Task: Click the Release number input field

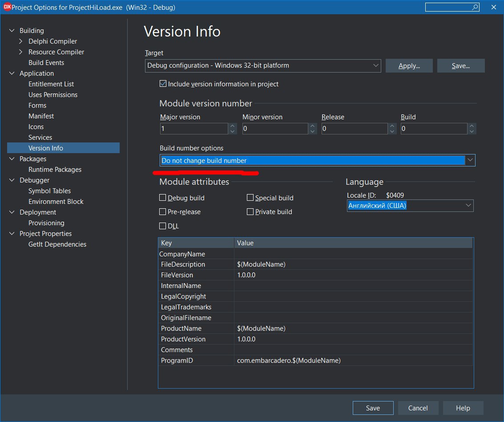Action: pyautogui.click(x=355, y=129)
